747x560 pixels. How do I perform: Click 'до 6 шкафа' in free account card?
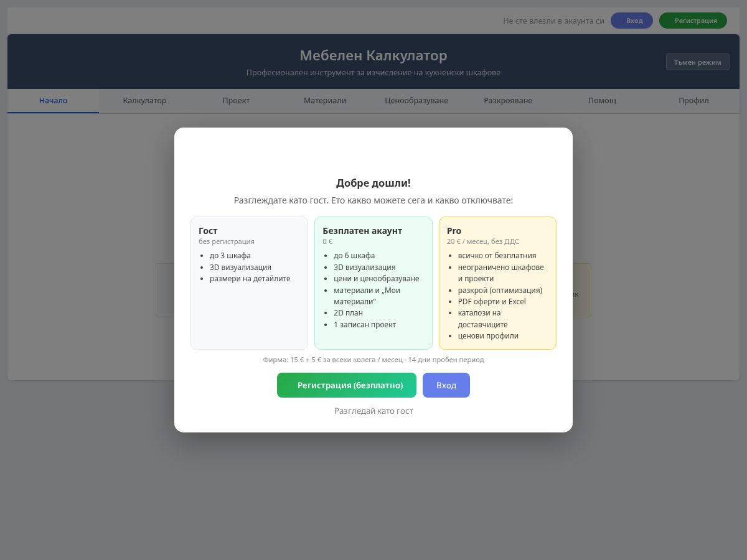354,256
